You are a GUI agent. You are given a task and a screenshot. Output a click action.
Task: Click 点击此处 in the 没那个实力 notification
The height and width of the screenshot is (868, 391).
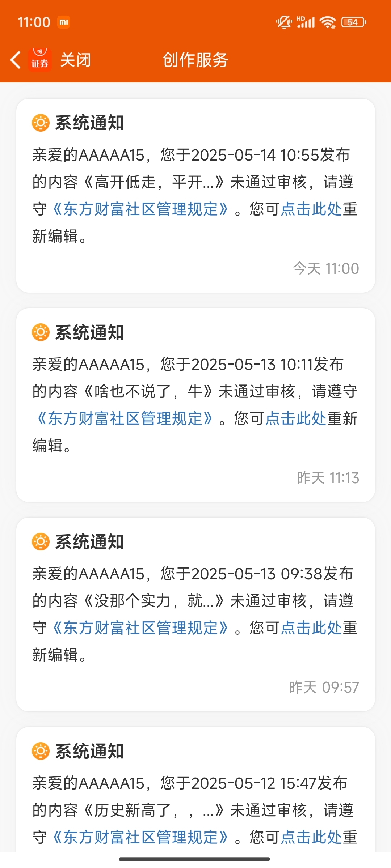[x=311, y=628]
